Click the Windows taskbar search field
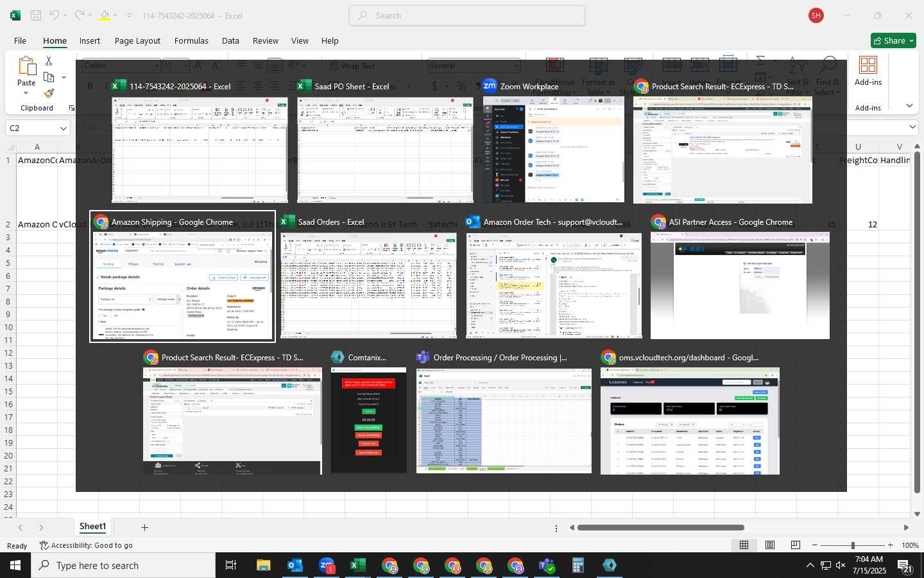The height and width of the screenshot is (578, 924). coord(123,565)
